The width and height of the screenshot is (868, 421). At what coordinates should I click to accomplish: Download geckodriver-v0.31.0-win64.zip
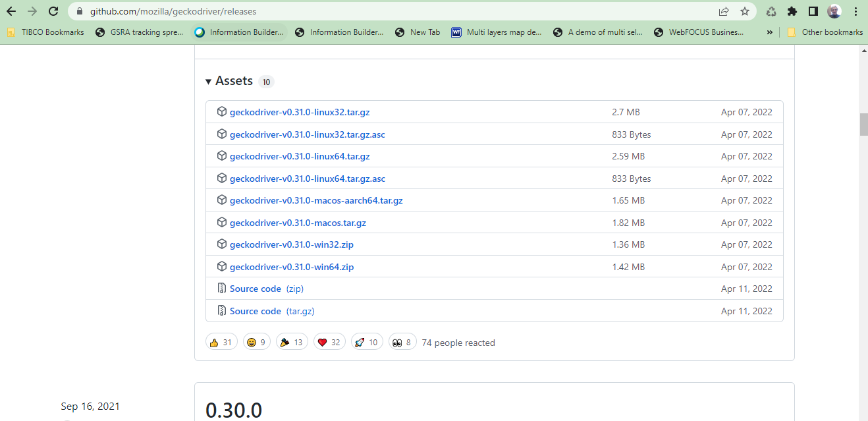point(292,267)
